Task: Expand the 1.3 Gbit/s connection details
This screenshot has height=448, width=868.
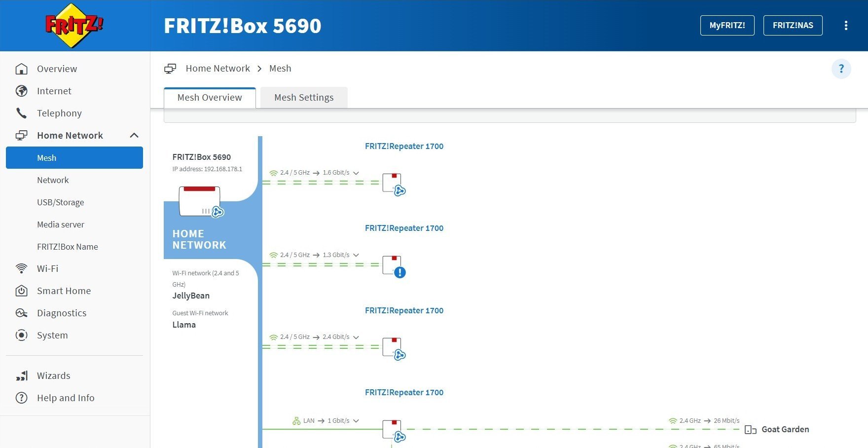Action: tap(356, 255)
